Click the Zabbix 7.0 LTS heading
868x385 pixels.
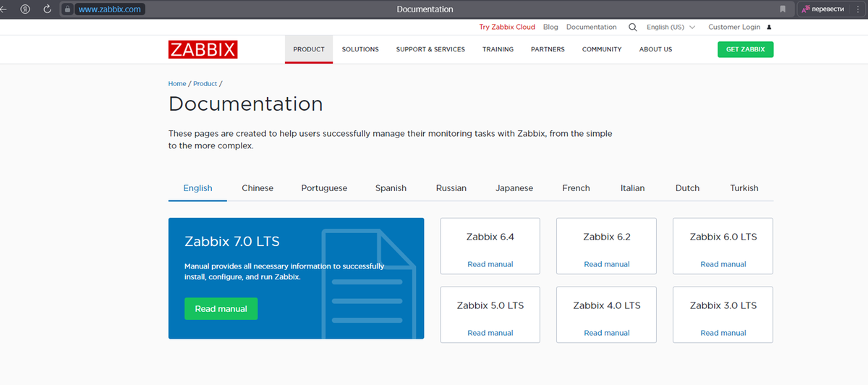click(231, 242)
